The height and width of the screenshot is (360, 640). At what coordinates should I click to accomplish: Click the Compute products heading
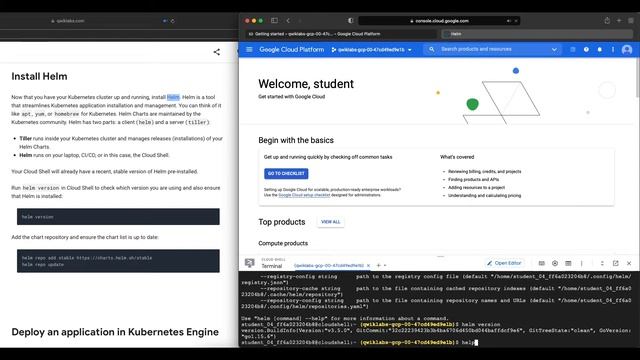coord(283,243)
